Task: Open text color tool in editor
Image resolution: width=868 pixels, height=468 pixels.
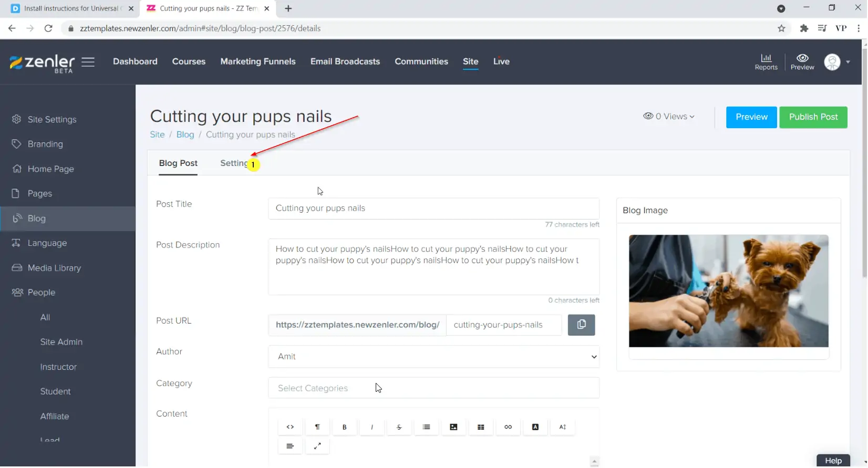Action: pyautogui.click(x=536, y=427)
